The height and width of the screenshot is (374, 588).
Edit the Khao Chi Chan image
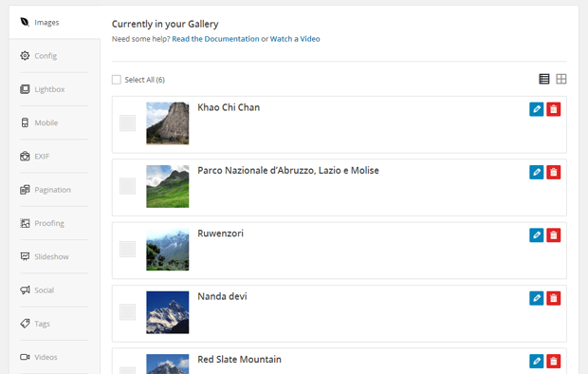(536, 109)
